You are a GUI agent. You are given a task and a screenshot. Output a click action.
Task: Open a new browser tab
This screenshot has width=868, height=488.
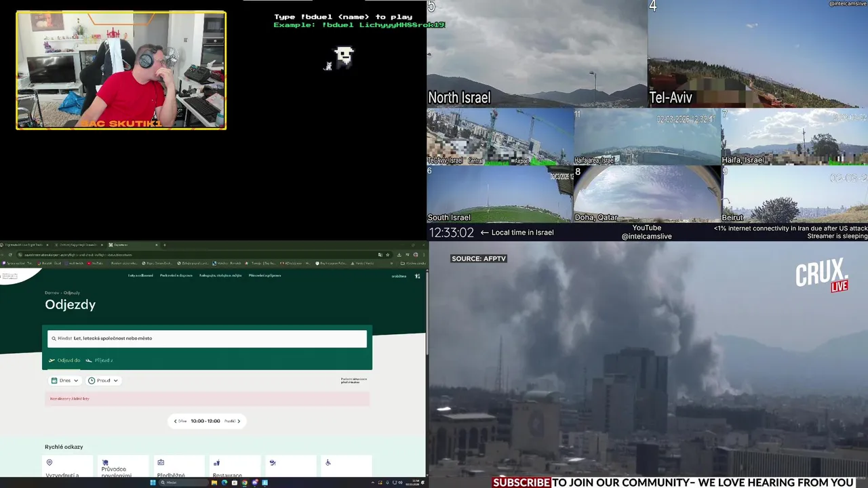tap(165, 245)
